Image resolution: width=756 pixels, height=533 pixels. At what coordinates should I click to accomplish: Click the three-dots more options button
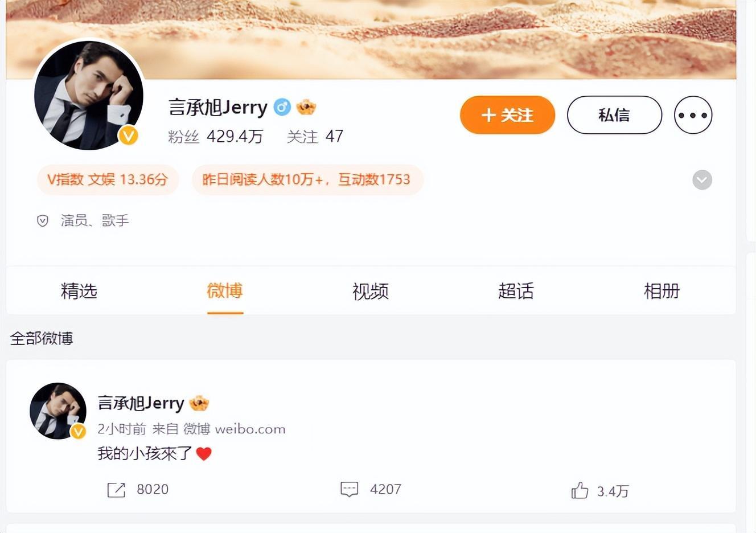(693, 115)
